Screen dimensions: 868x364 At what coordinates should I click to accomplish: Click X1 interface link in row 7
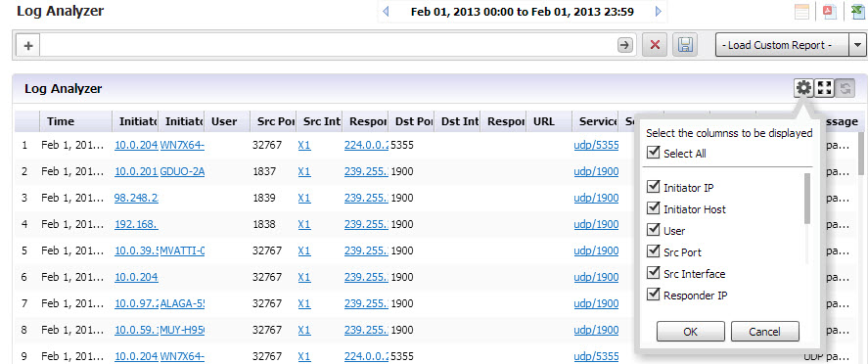[x=304, y=303]
